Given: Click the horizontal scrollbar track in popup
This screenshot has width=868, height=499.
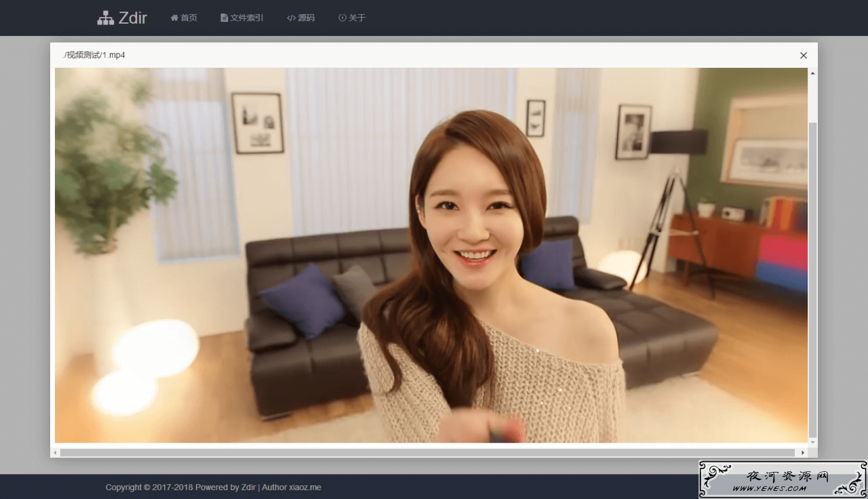Looking at the screenshot, I should coord(427,452).
